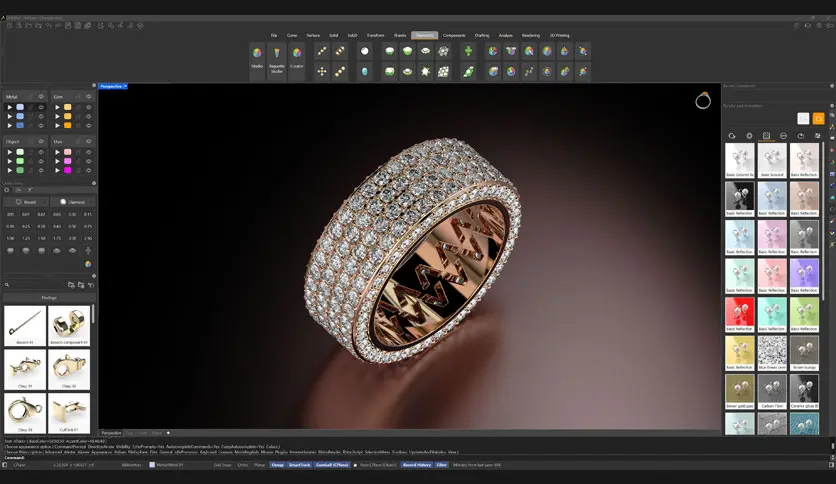The width and height of the screenshot is (836, 484).
Task: Click the vertical arrows icon under the 0.75 size
Action: (88, 251)
